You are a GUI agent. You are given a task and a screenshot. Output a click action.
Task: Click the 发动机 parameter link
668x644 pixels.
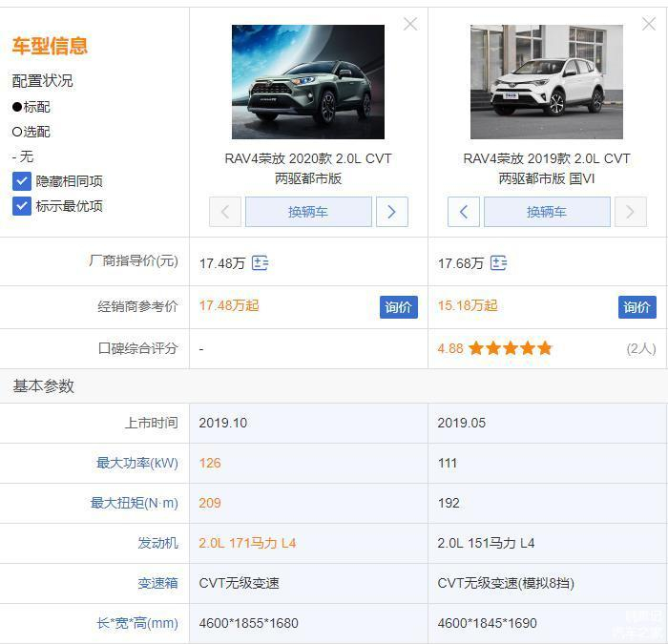point(157,543)
